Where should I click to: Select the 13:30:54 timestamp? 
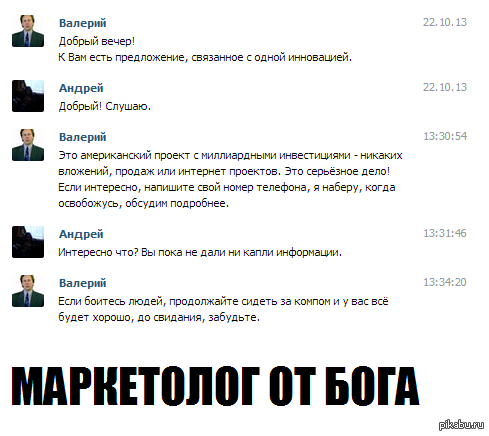(x=445, y=136)
